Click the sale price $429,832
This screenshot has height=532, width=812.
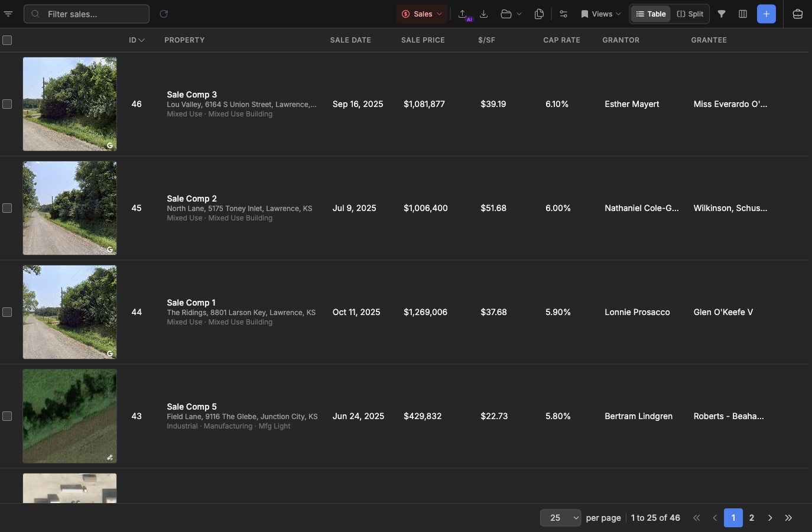(423, 416)
